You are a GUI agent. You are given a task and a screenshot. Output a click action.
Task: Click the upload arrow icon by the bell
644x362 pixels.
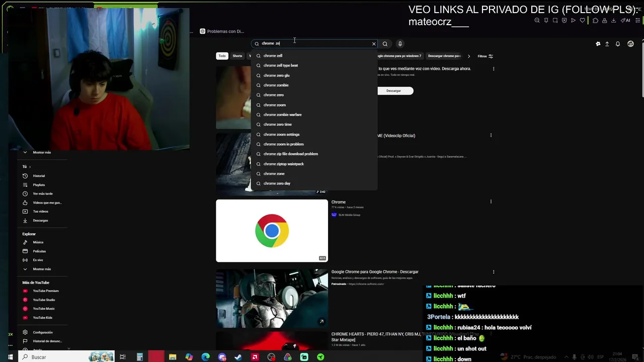click(607, 44)
